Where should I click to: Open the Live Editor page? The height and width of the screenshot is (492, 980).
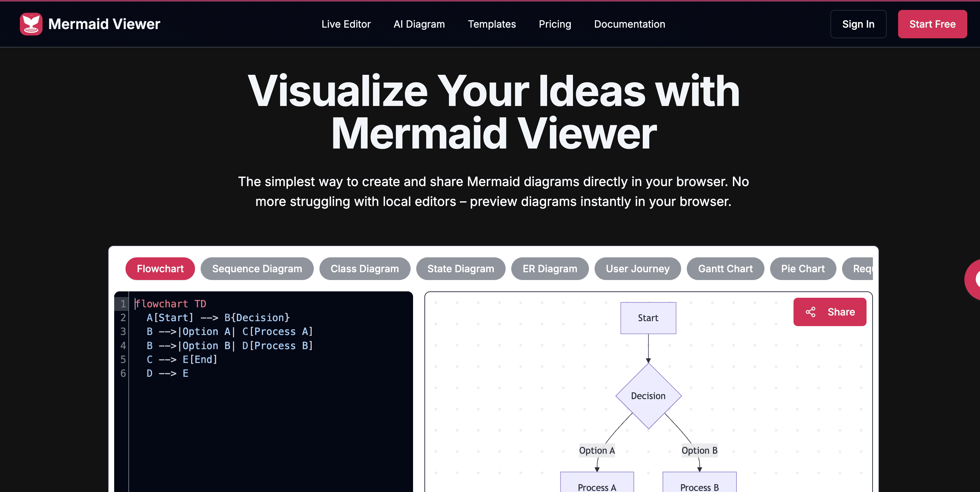click(346, 24)
